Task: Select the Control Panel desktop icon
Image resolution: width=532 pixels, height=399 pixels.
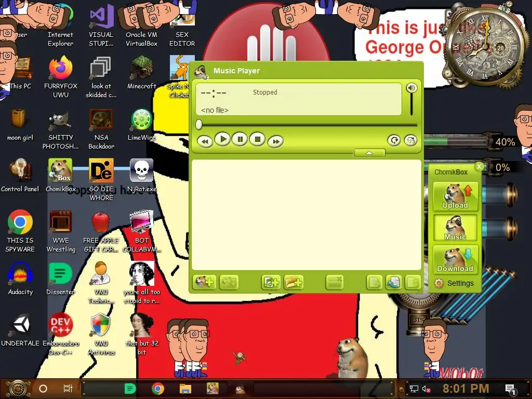Action: pyautogui.click(x=20, y=176)
